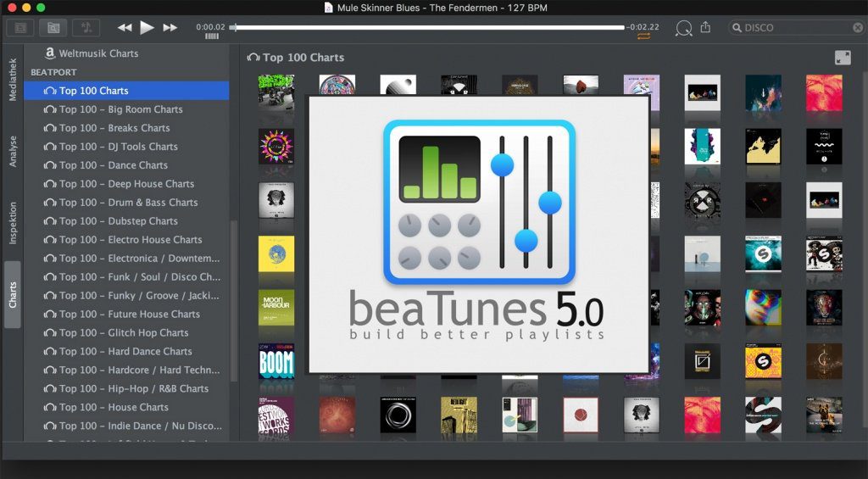Select Top 100 Charts in sidebar
The width and height of the screenshot is (868, 479).
pyautogui.click(x=126, y=91)
